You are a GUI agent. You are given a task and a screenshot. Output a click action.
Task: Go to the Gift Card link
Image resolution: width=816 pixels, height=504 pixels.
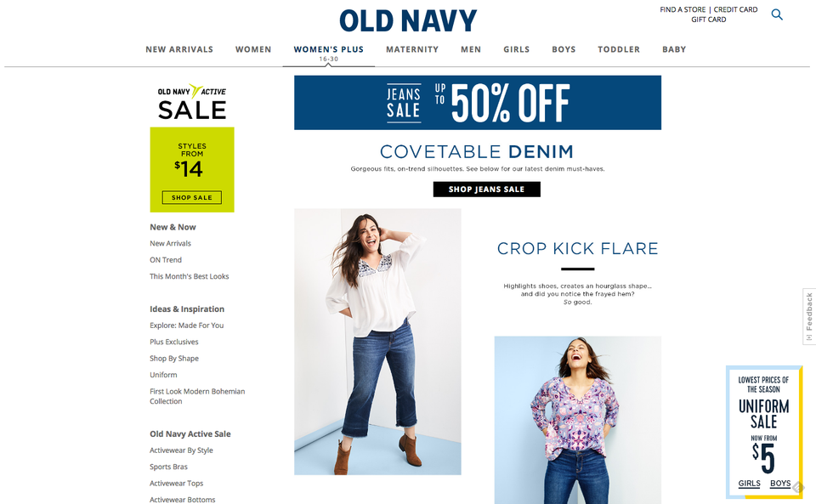coord(709,20)
